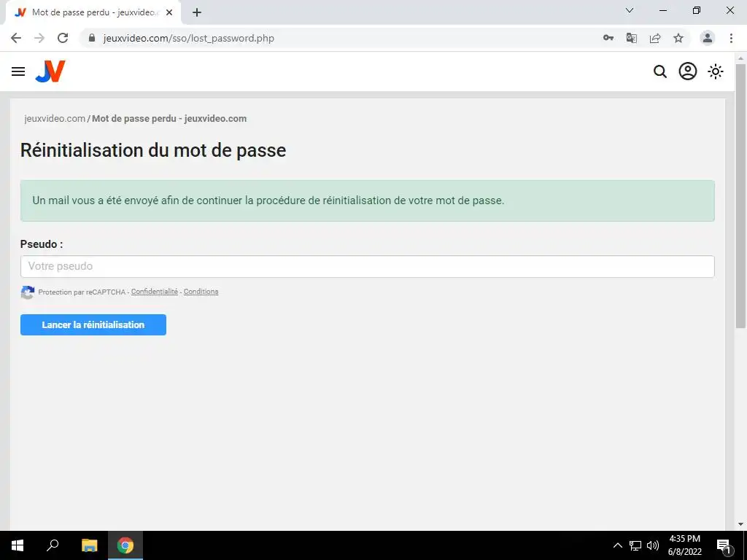Screen dimensions: 747x560
Task: Open the site search magnifier
Action: coord(659,71)
